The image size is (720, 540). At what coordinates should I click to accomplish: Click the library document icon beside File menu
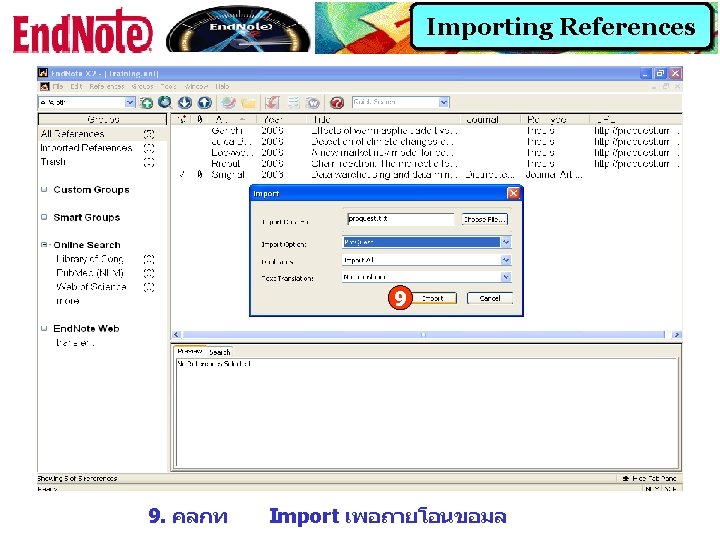(44, 86)
